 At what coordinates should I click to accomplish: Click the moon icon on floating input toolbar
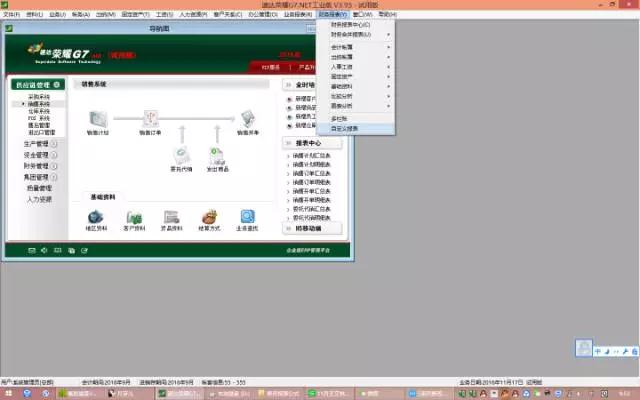[607, 351]
